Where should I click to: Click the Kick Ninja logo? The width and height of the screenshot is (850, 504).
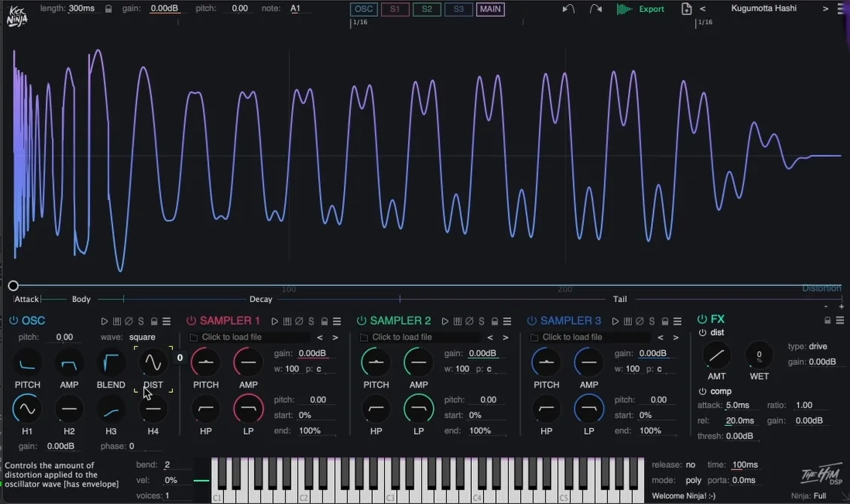tap(17, 17)
